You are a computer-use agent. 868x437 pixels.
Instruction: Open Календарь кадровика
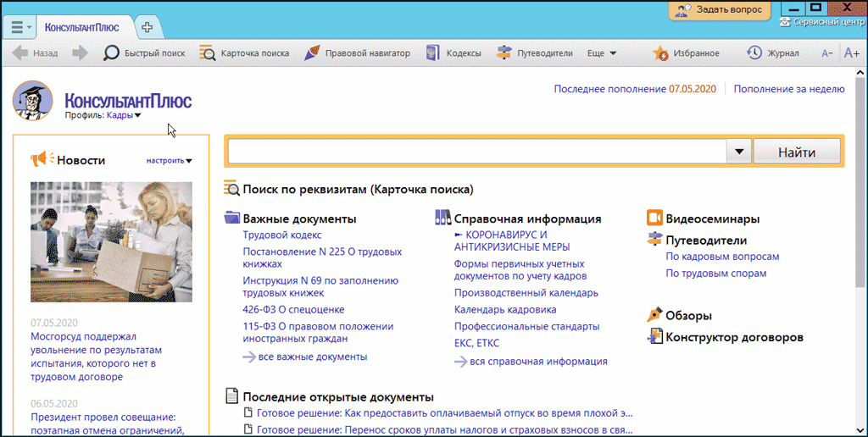pos(505,310)
